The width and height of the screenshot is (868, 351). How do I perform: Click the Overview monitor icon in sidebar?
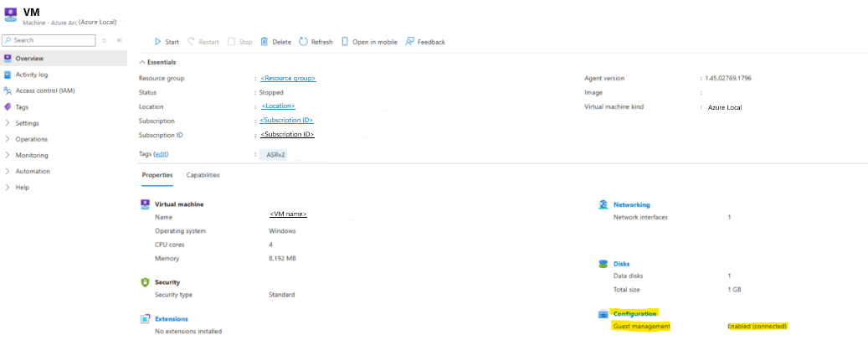[x=8, y=58]
